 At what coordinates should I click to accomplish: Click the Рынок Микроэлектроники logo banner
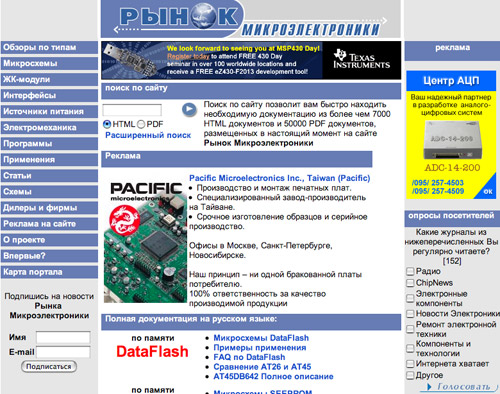(251, 19)
